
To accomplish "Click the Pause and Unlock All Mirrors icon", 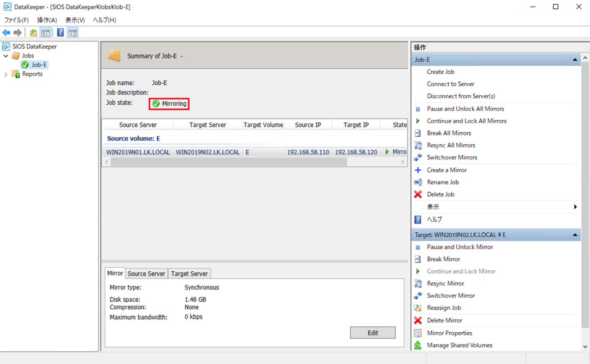I will point(418,109).
